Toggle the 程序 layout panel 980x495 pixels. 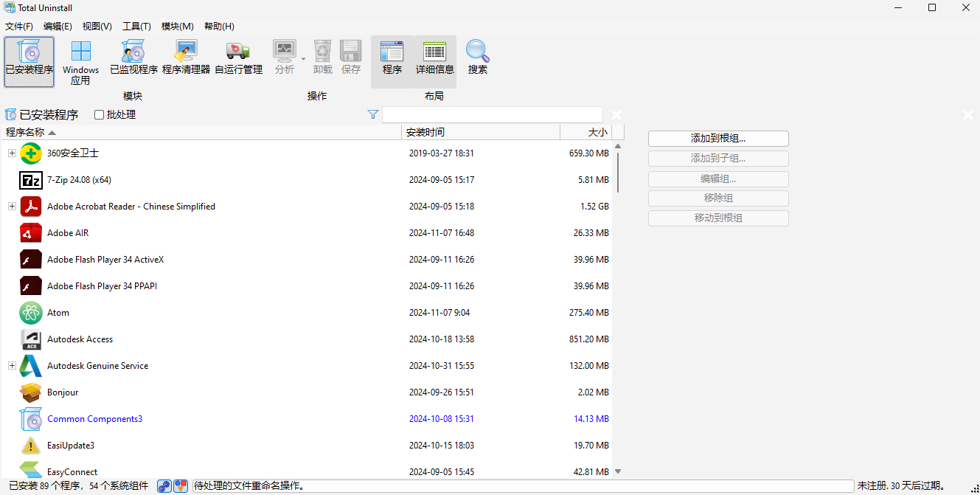coord(392,62)
